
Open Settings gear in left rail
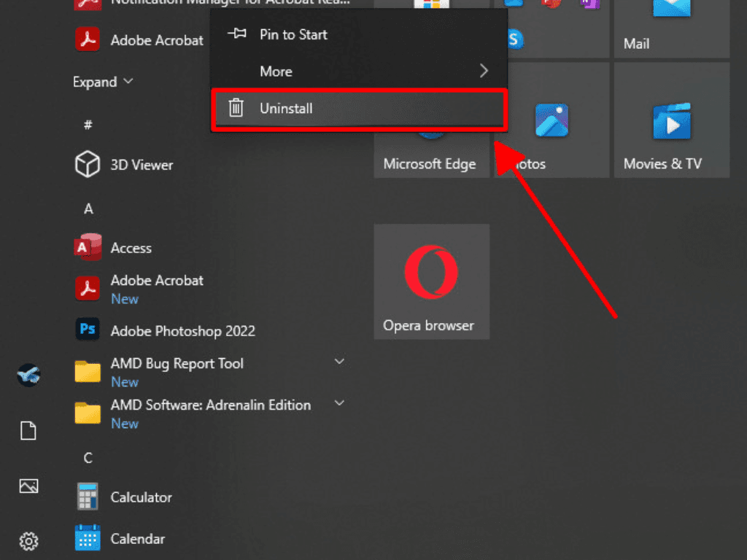click(x=28, y=541)
